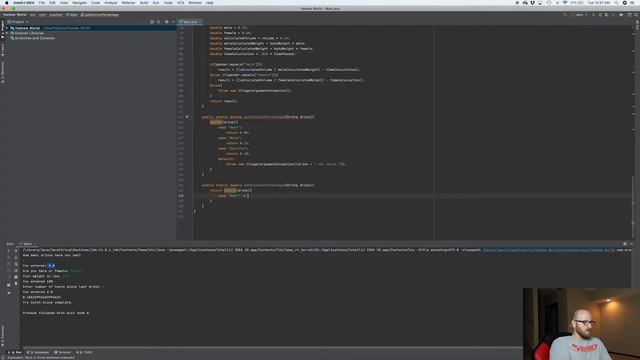640x360 pixels.
Task: Hide the Project tool window
Action: pyautogui.click(x=173, y=22)
